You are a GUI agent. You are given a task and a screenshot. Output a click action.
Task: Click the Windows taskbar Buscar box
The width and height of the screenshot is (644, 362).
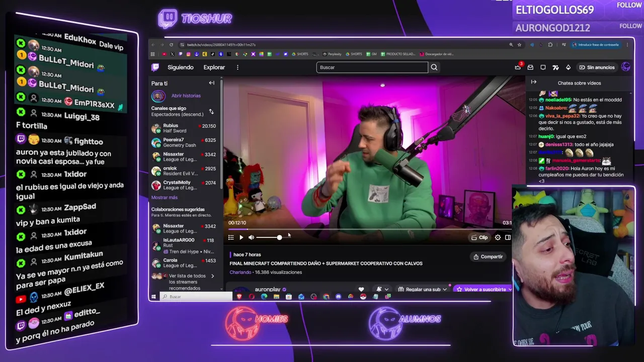click(196, 297)
